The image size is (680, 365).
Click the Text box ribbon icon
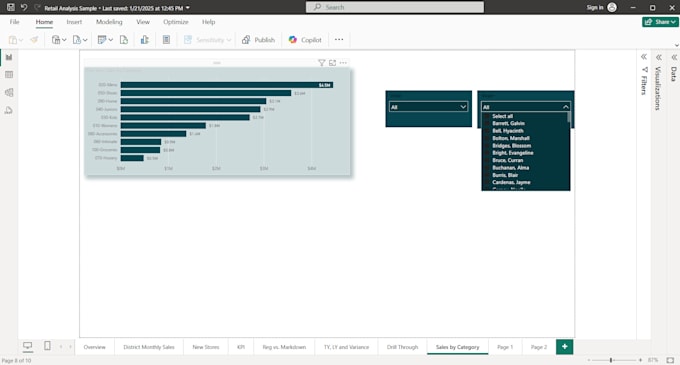[x=166, y=40]
